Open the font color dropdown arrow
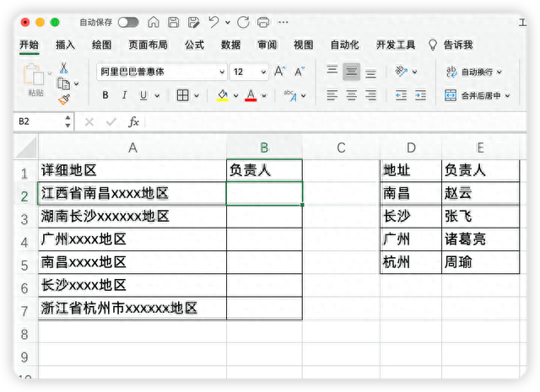 (x=264, y=95)
